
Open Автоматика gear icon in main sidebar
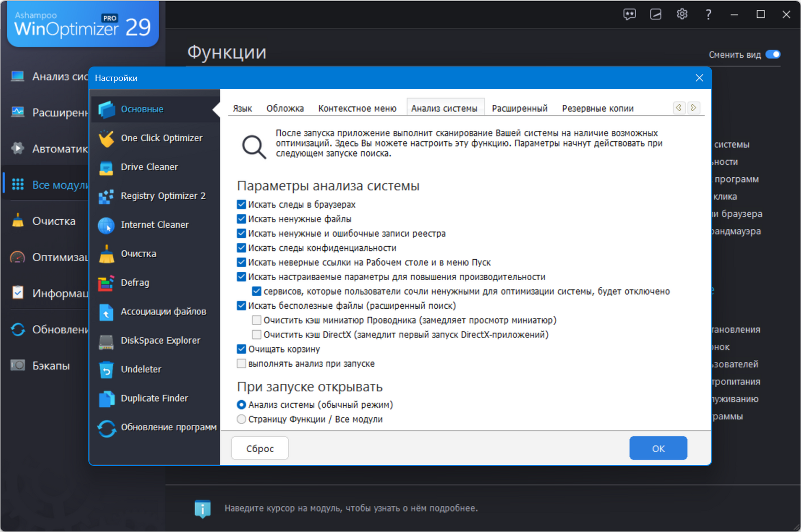pyautogui.click(x=18, y=149)
